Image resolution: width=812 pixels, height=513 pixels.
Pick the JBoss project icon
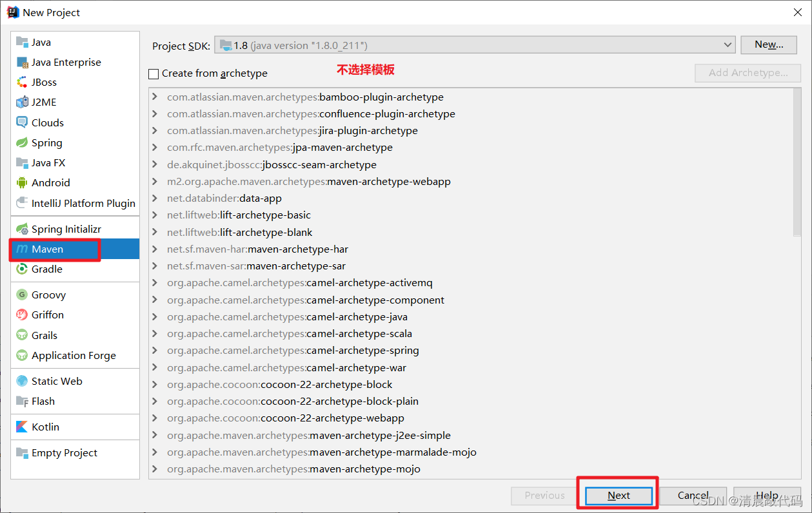coord(22,82)
